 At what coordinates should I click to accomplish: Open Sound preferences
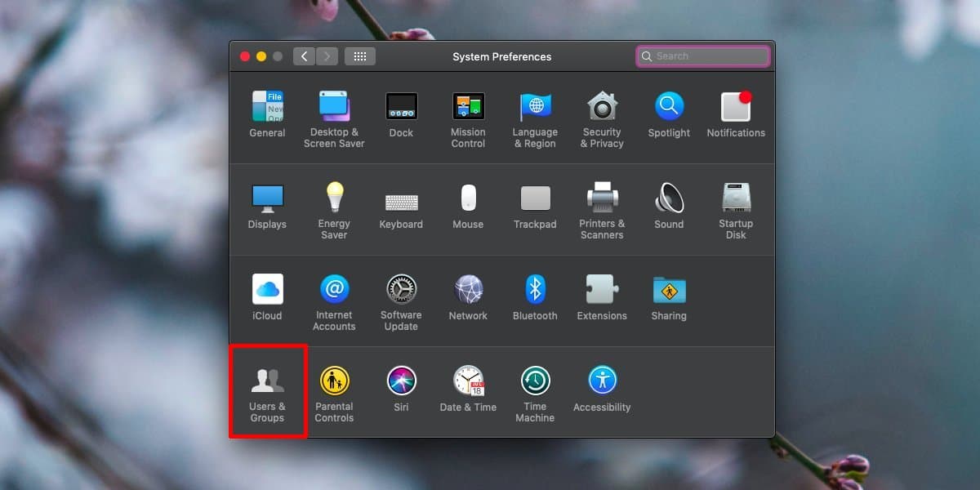pyautogui.click(x=669, y=206)
